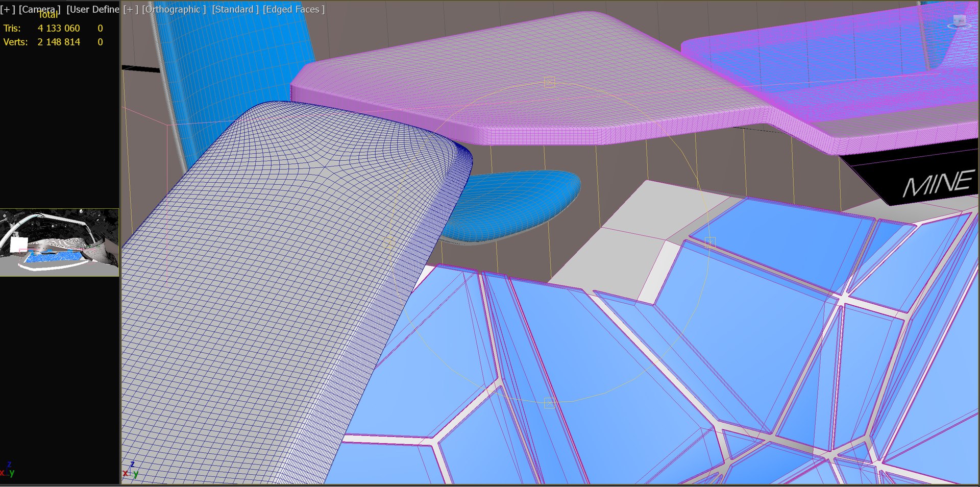The height and width of the screenshot is (487, 980).
Task: Click the XYZ axis tripod in the Orthographic viewport
Action: point(131,470)
